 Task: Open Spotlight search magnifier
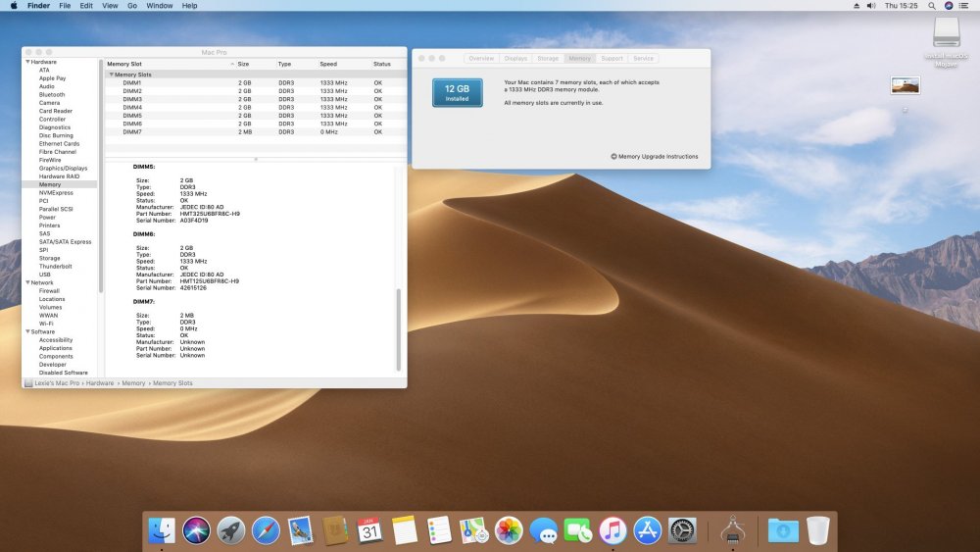932,6
